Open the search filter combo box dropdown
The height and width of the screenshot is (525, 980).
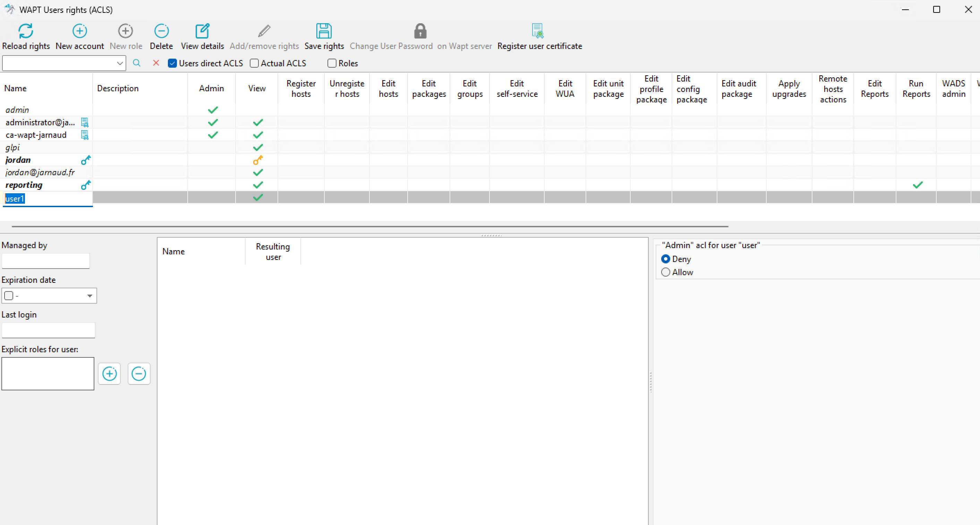coord(120,63)
